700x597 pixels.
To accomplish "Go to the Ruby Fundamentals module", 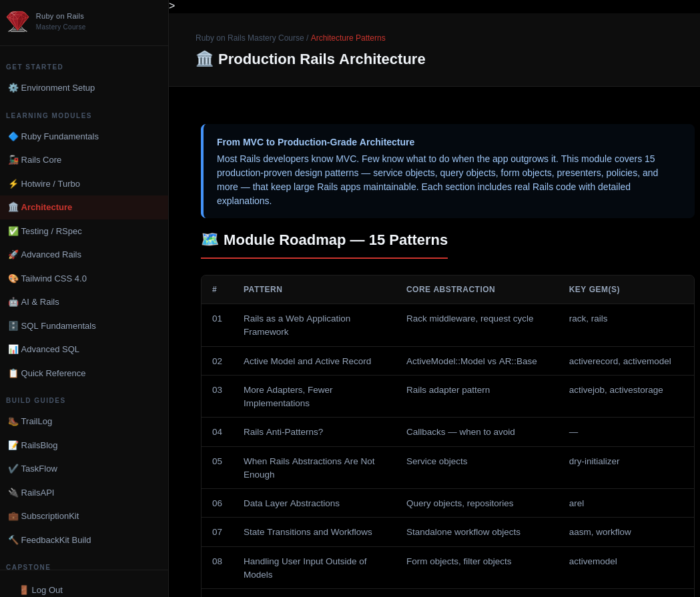I will (x=84, y=137).
